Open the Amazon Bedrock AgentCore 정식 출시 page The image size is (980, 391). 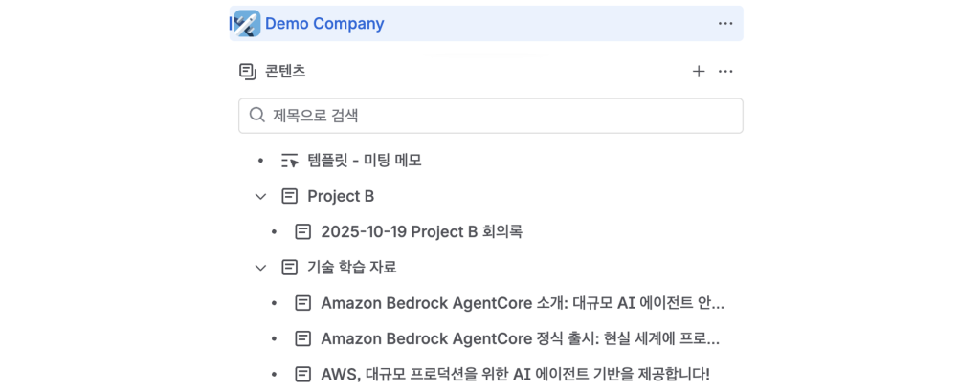(x=521, y=338)
